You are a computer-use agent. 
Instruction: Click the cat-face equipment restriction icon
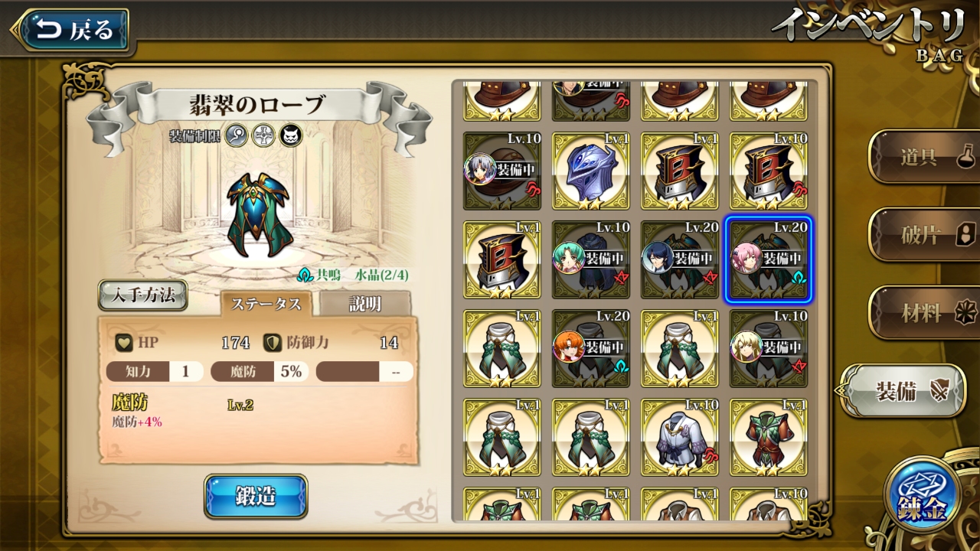click(291, 136)
